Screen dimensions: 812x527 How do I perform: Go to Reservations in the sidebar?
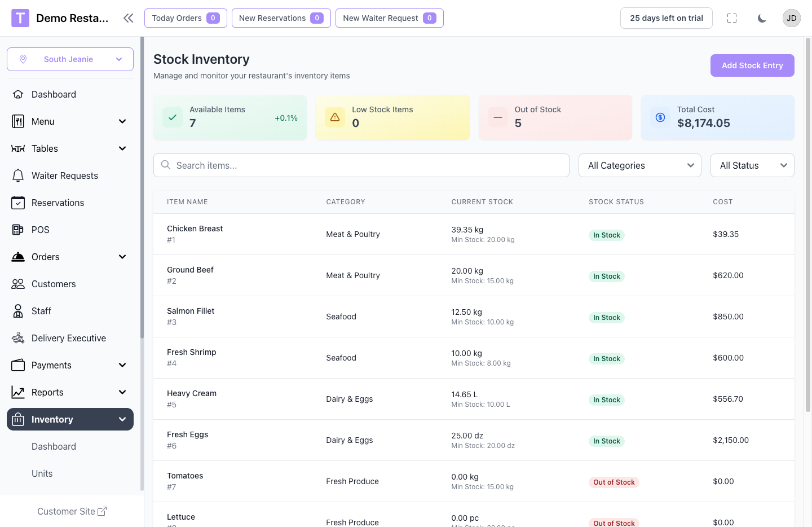70,203
